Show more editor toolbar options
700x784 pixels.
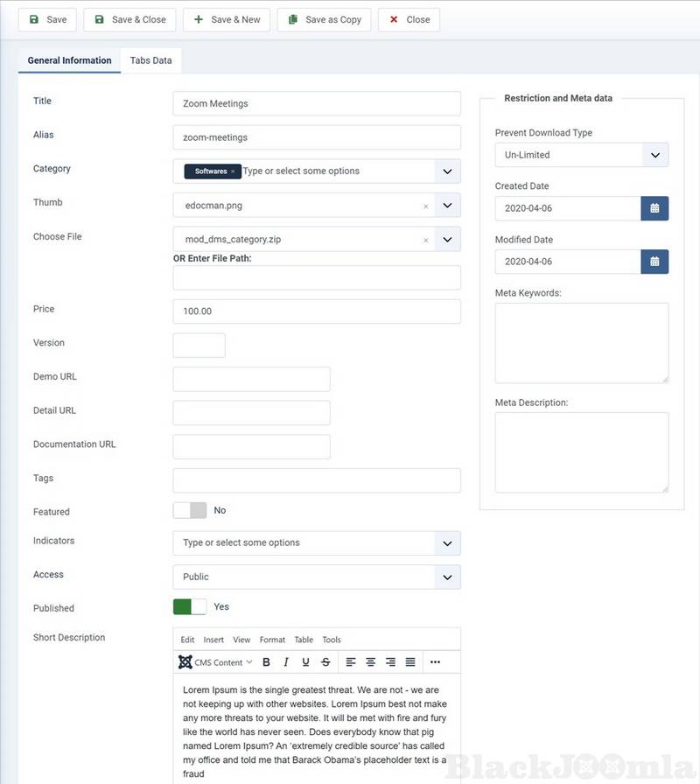coord(435,662)
